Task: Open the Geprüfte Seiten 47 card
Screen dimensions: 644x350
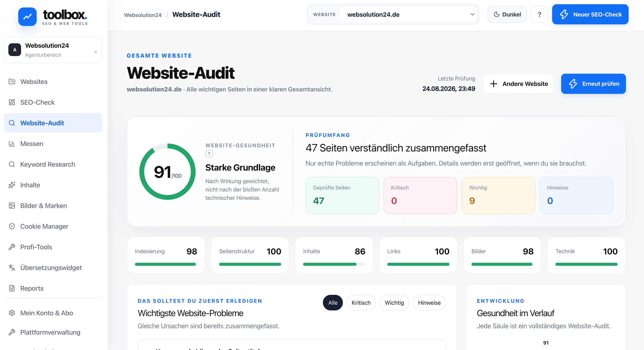Action: click(x=342, y=195)
